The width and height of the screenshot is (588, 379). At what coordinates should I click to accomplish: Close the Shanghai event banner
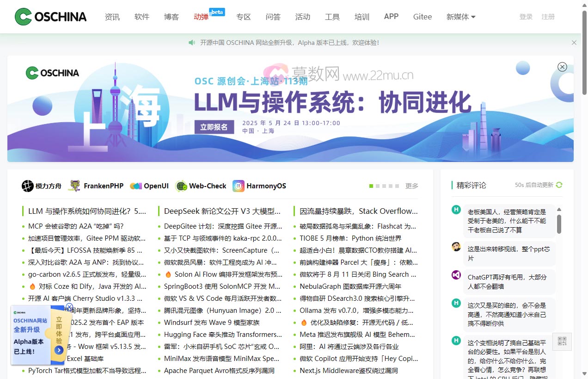(562, 67)
